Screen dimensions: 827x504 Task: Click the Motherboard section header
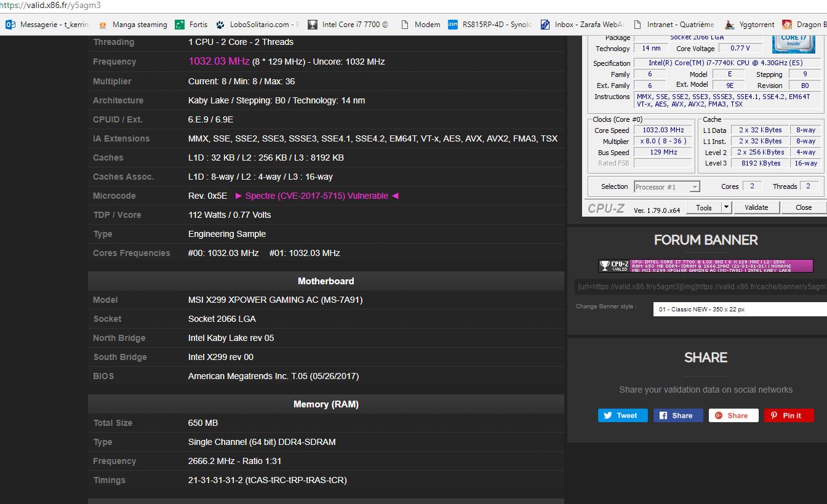pyautogui.click(x=326, y=281)
